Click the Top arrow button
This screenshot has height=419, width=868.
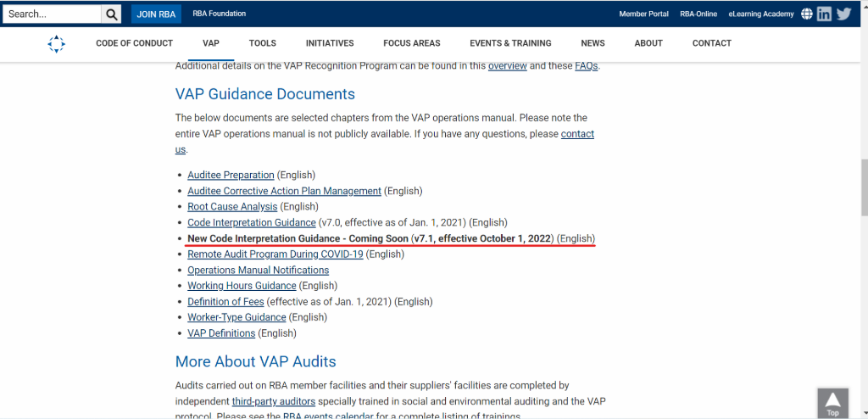coord(832,403)
